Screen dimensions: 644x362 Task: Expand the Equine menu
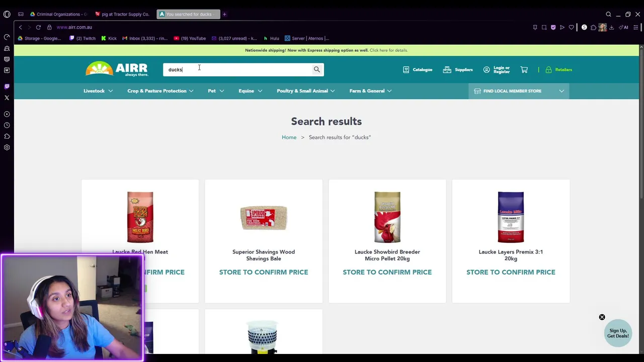(x=251, y=91)
